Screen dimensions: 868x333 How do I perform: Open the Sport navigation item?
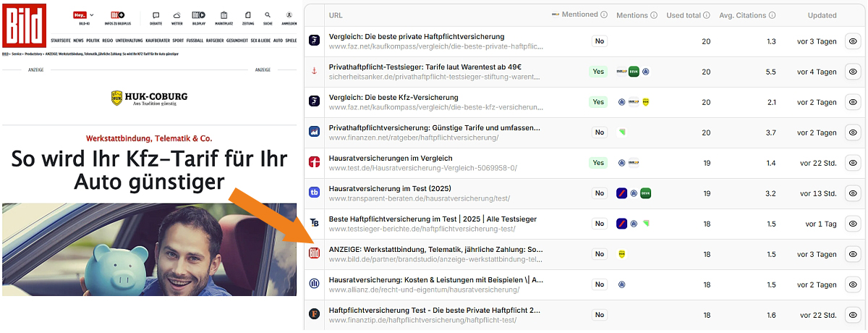pos(178,41)
